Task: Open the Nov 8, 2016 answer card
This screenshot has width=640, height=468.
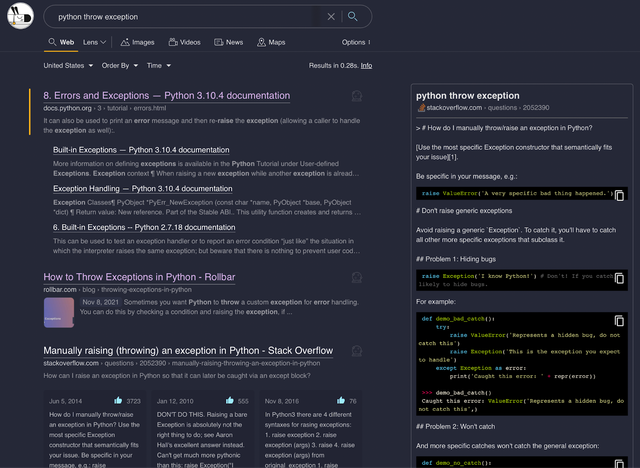Action: point(310,429)
